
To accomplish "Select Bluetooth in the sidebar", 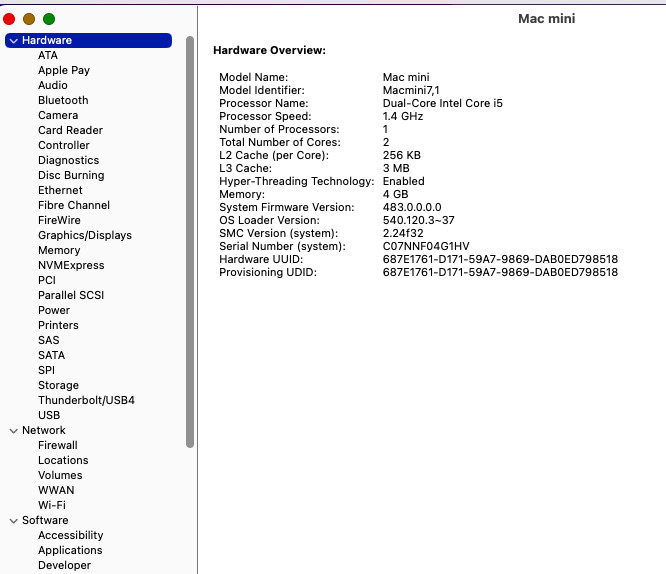I will point(63,100).
